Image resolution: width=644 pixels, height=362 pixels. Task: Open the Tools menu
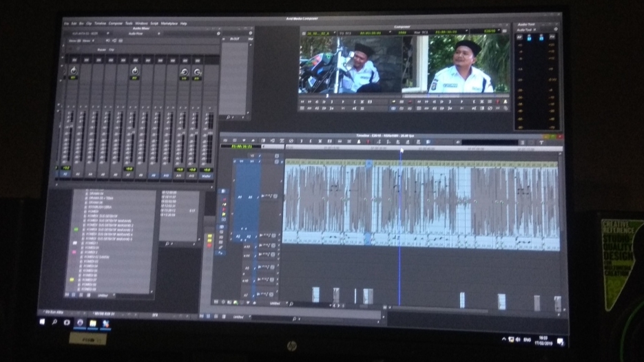129,23
